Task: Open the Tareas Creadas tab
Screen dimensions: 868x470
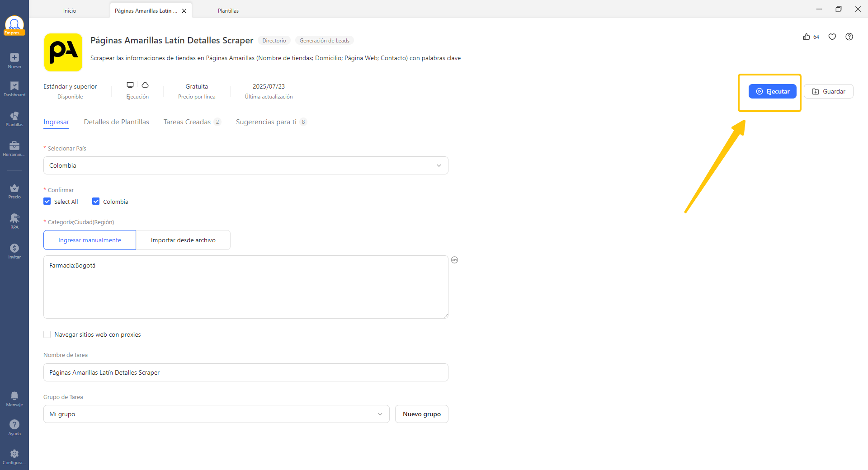Action: (187, 122)
